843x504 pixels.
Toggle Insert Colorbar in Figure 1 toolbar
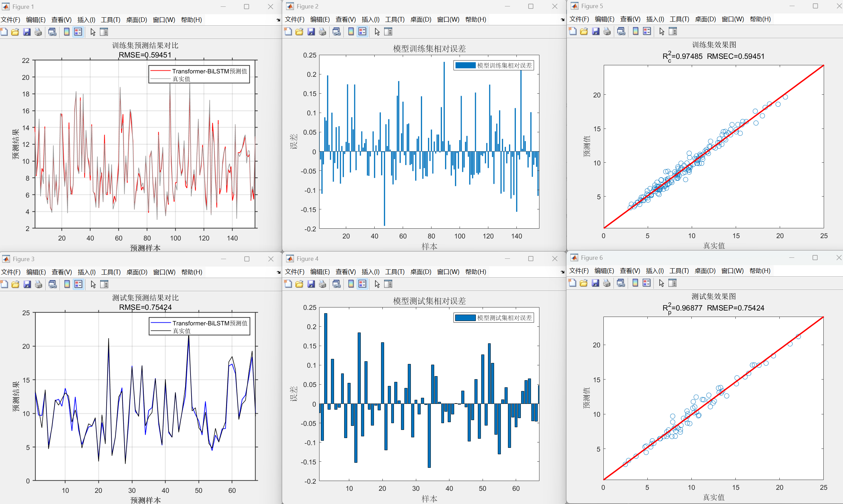67,32
